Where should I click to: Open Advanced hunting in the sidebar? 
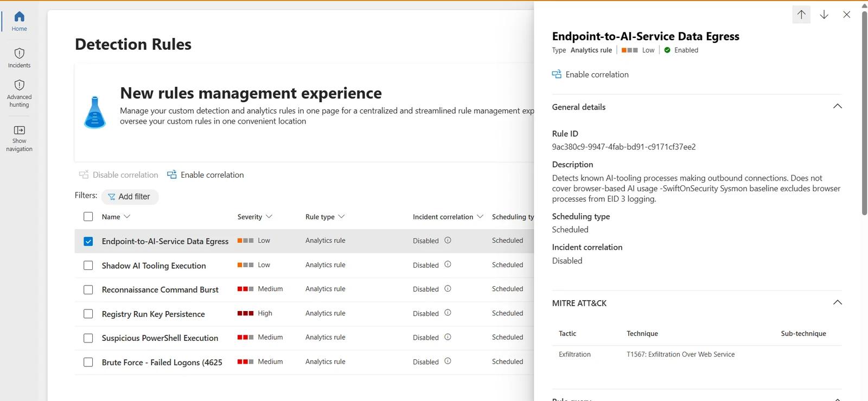click(20, 93)
